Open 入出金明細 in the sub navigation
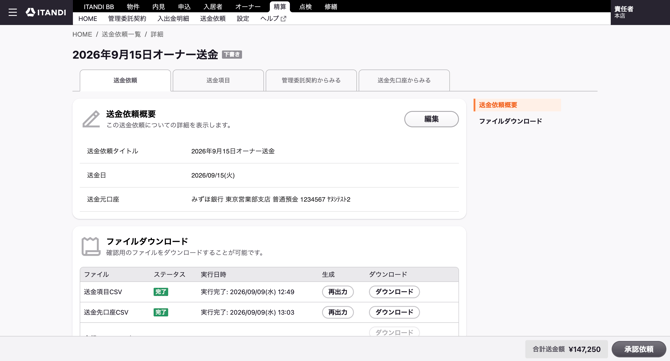670x361 pixels. tap(173, 19)
